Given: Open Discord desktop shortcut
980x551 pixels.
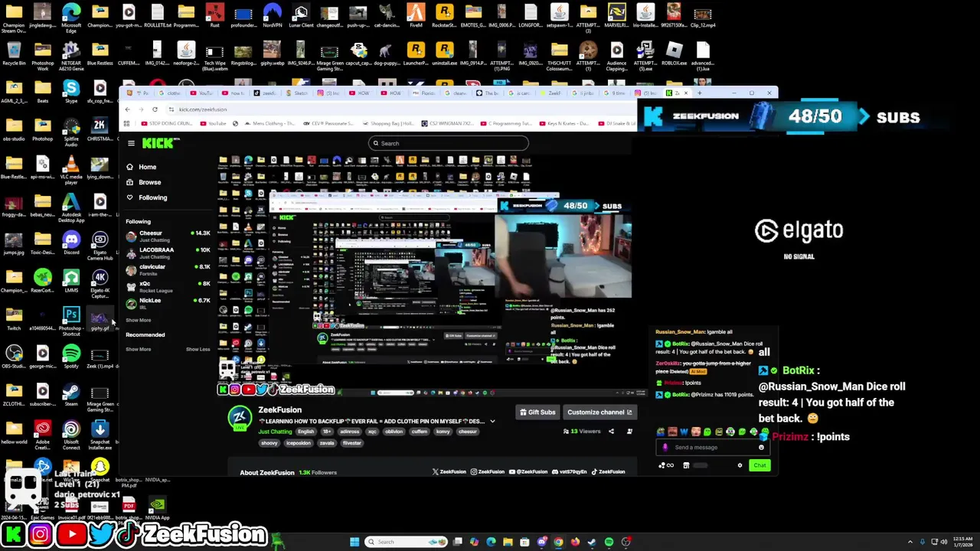Looking at the screenshot, I should 71,243.
